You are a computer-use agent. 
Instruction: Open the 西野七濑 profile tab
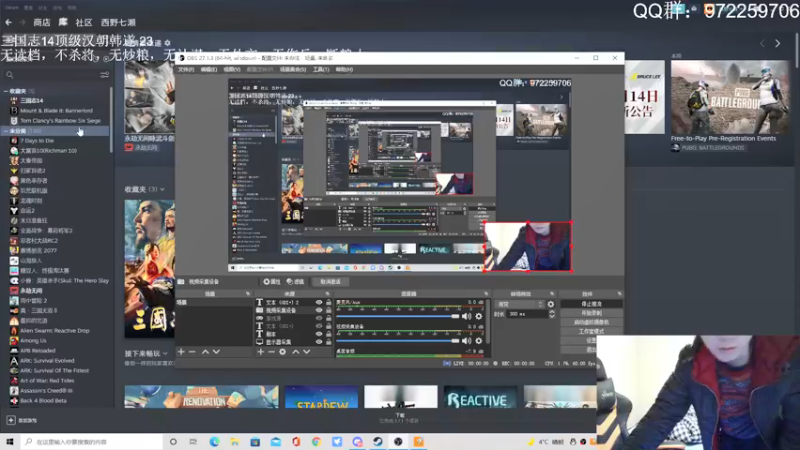tap(118, 22)
